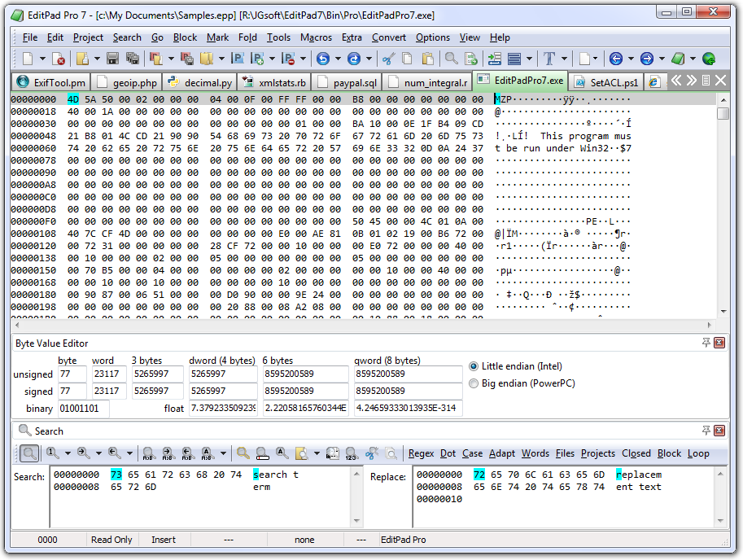Select Little endian (Intel) radio button
743x560 pixels.
pyautogui.click(x=474, y=366)
